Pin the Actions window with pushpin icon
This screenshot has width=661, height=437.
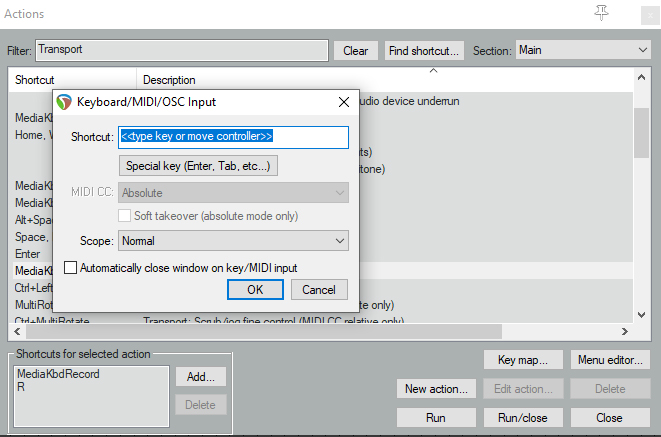(x=601, y=13)
